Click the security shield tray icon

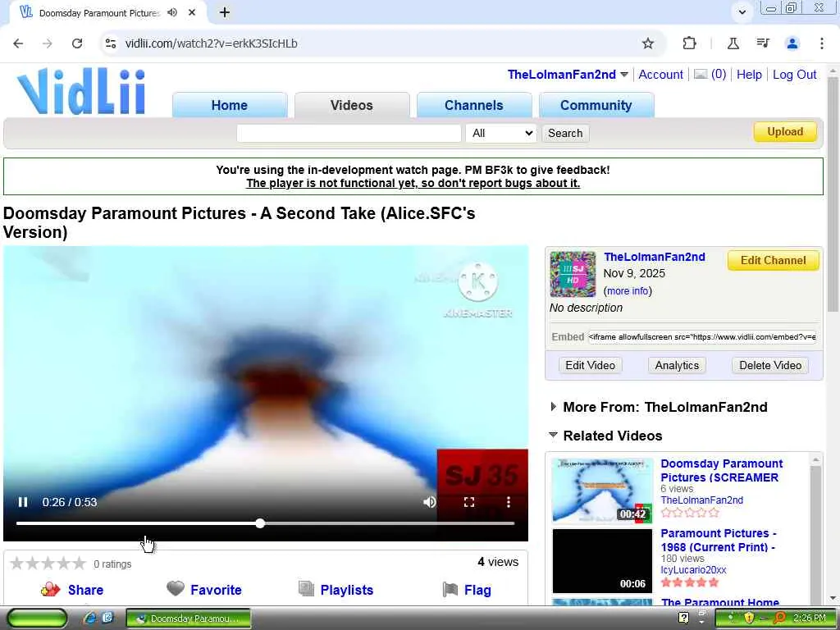tap(748, 619)
